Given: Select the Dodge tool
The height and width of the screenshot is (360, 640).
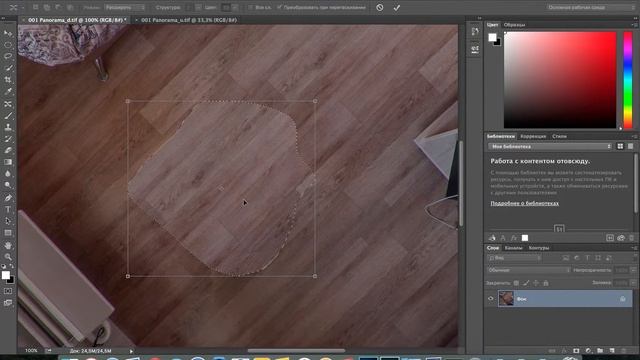Looking at the screenshot, I should (8, 185).
